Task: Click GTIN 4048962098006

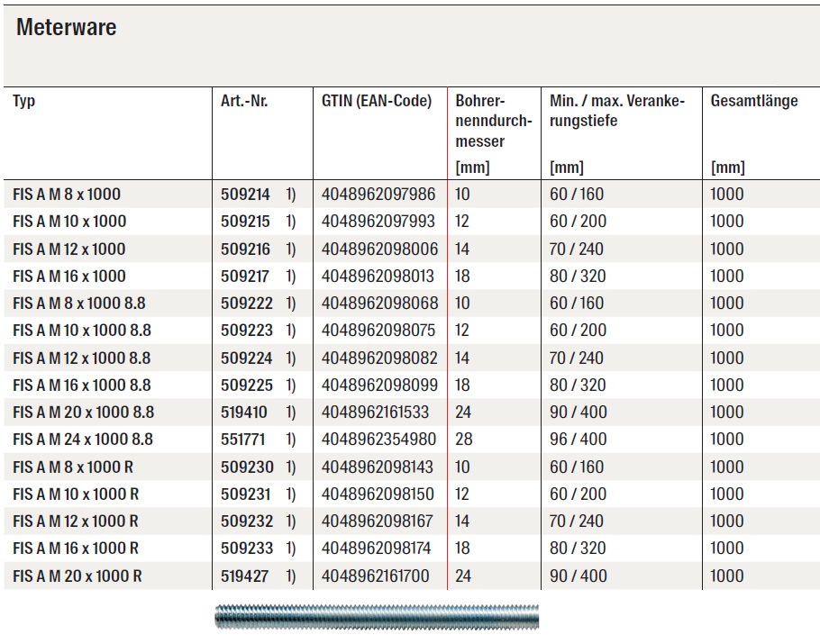Action: coord(379,249)
